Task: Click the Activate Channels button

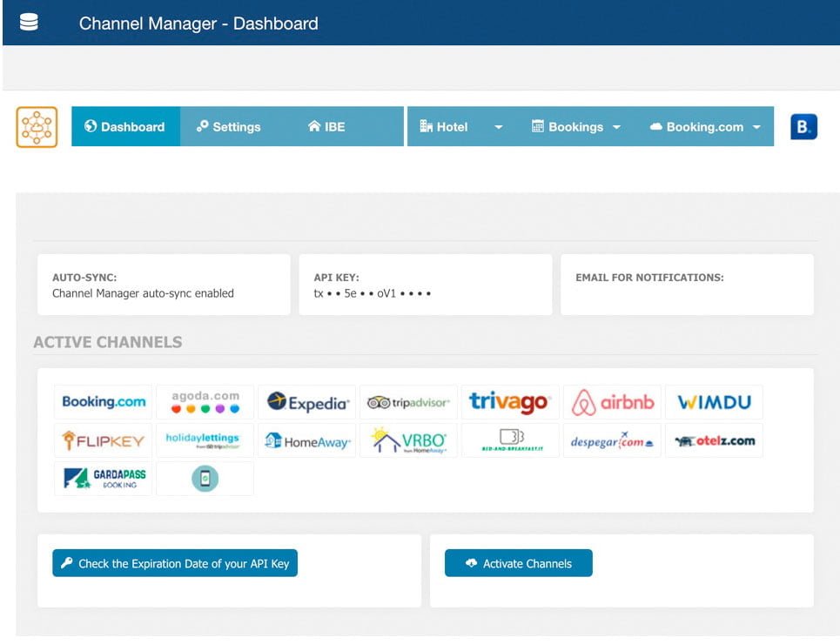Action: click(519, 563)
